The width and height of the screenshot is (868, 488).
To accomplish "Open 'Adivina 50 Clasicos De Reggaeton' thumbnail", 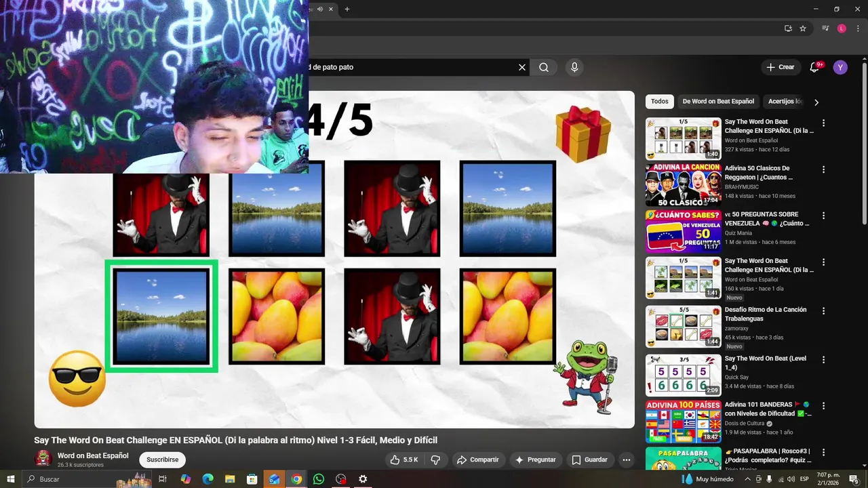I will (x=683, y=185).
